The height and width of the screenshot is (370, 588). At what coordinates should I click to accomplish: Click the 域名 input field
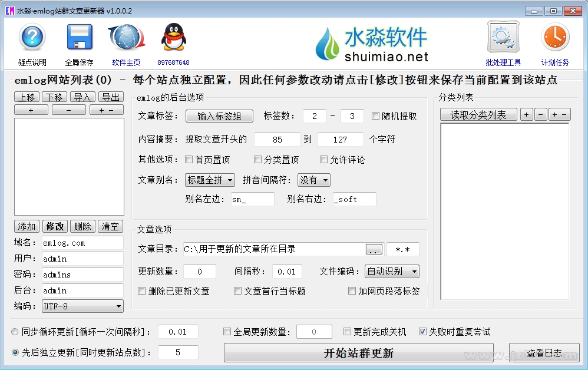(x=82, y=243)
